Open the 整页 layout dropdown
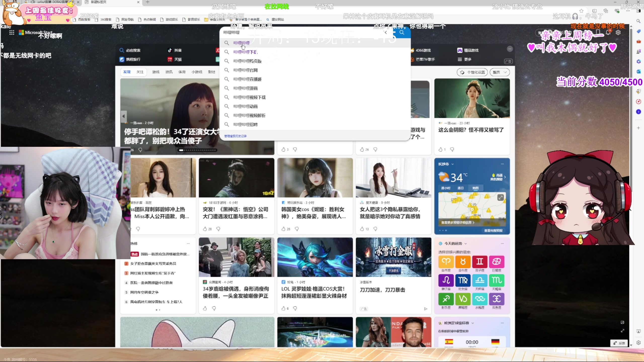644x362 pixels. point(500,72)
